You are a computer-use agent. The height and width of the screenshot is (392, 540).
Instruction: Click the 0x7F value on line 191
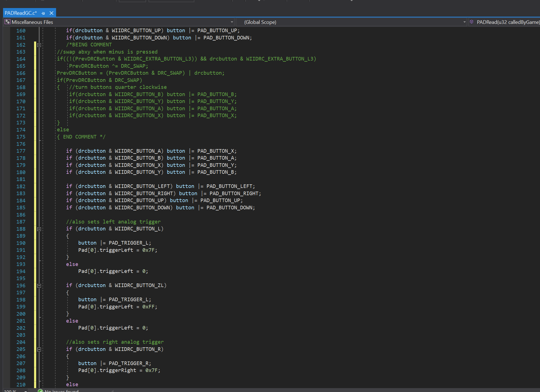(x=148, y=250)
